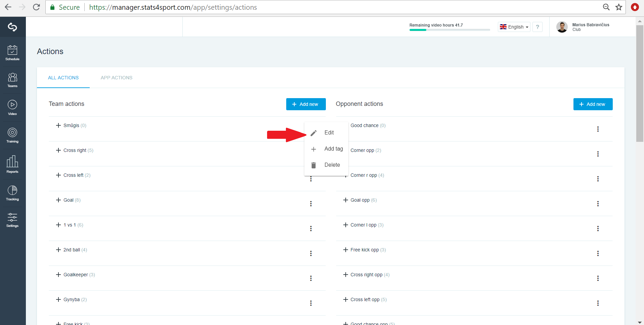The image size is (644, 325).
Task: Choose Edit from the context menu
Action: pyautogui.click(x=326, y=133)
